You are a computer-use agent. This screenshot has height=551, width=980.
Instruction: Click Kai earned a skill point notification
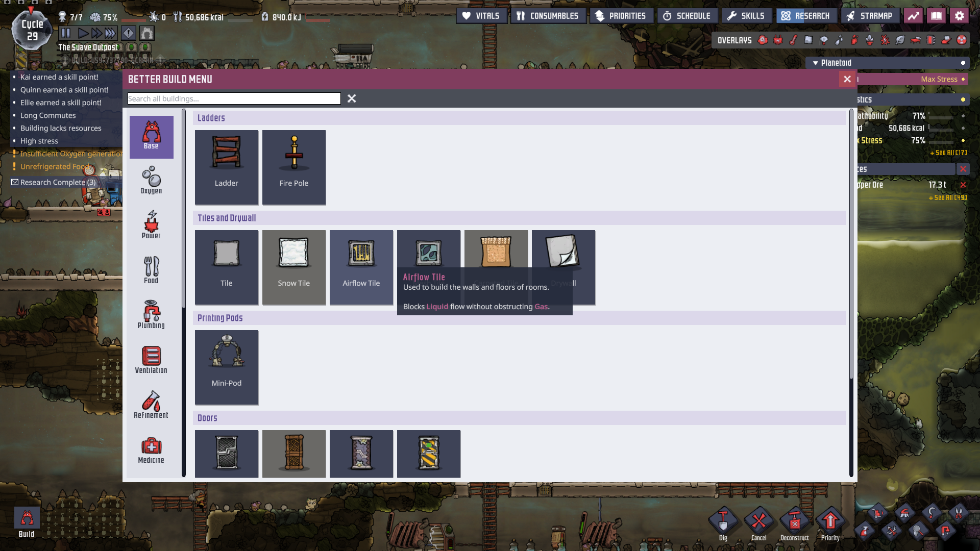(x=59, y=77)
